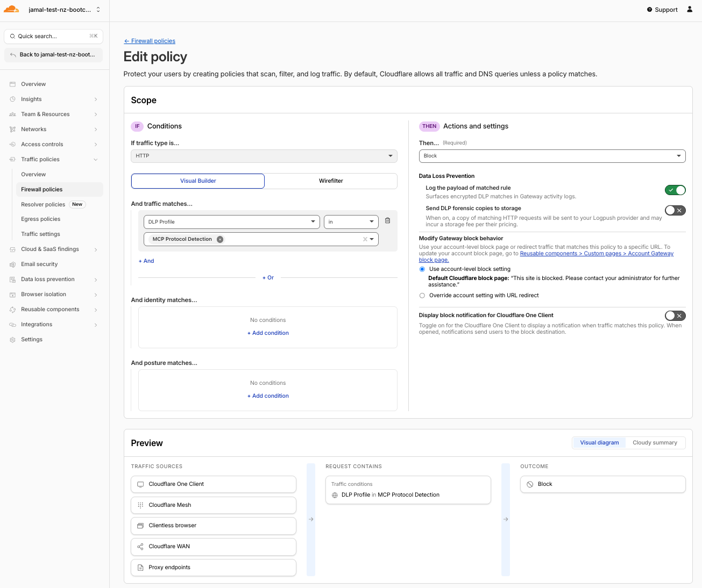Click the Block outcome prohibited icon

click(x=530, y=484)
